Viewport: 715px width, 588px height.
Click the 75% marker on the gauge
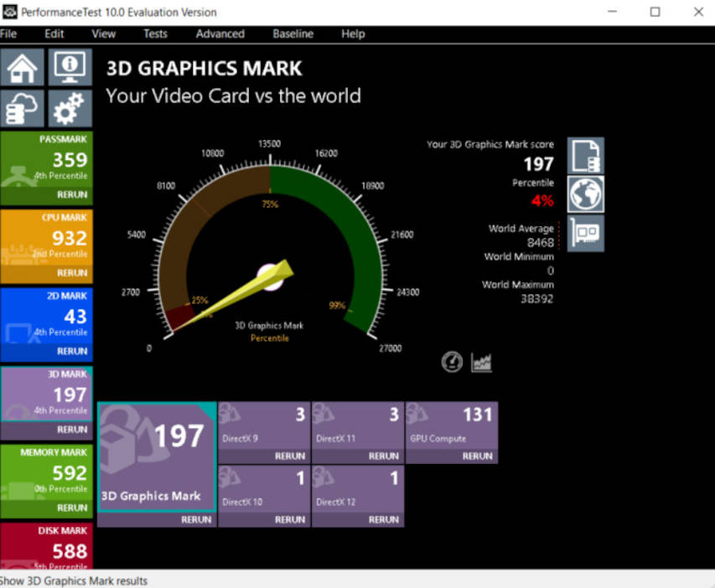click(270, 204)
